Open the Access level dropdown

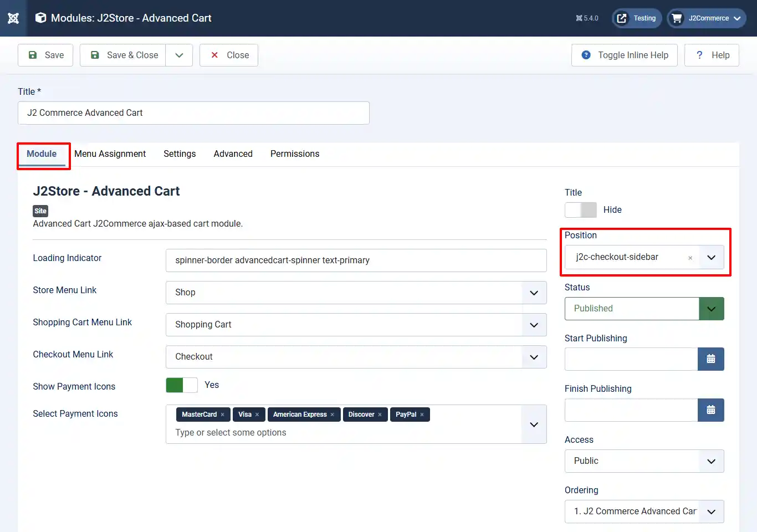(x=645, y=461)
